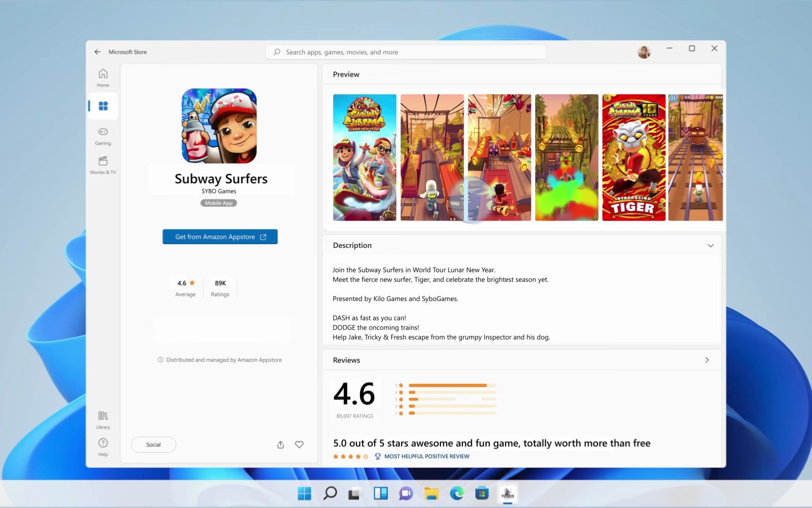
Task: Open Windows Start menu
Action: (304, 493)
